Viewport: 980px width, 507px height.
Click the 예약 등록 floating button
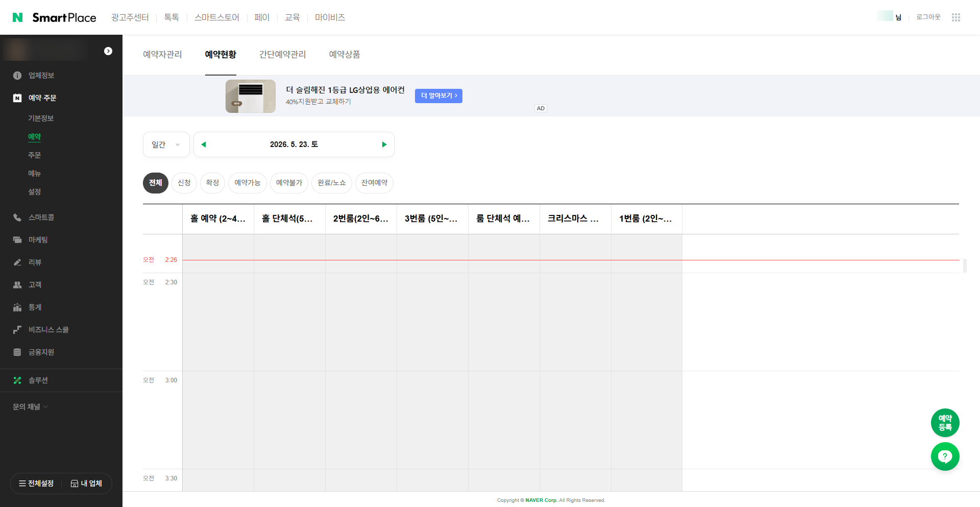pos(945,423)
